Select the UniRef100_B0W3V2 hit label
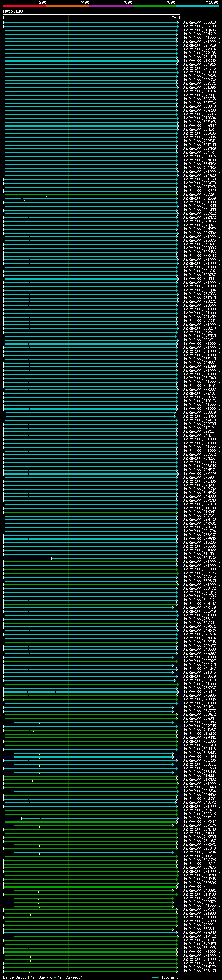Screen dimensions: 222x980 199,550
